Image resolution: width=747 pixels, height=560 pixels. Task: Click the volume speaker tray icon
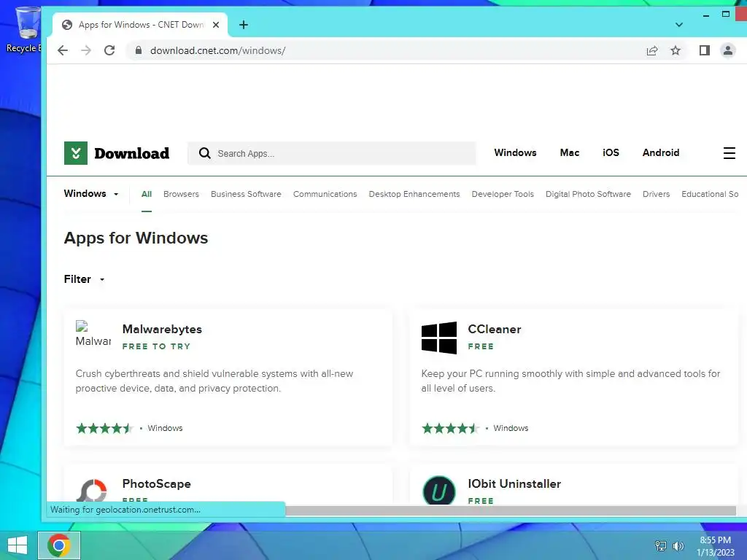[x=678, y=545]
